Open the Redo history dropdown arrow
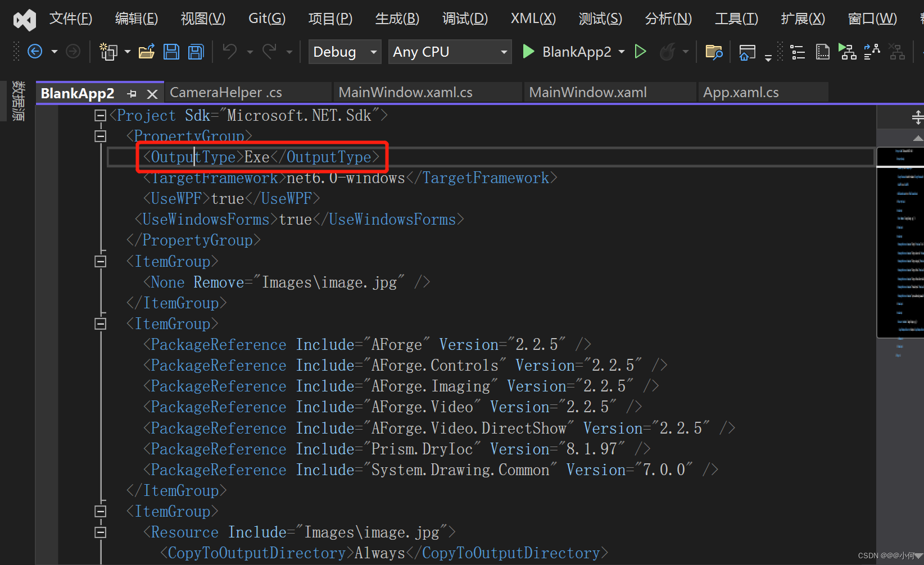The image size is (924, 565). coord(289,52)
